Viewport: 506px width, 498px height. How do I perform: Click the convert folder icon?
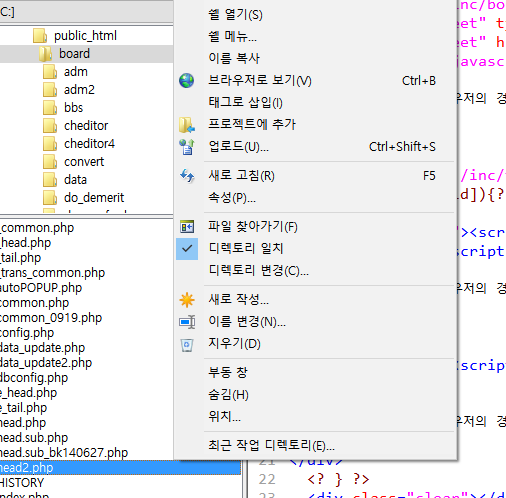tap(50, 162)
